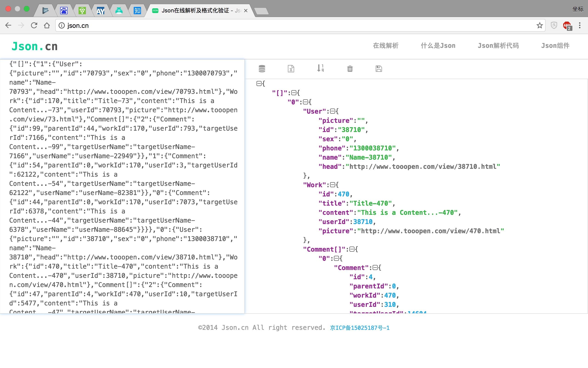Switch to the Zhihu 知 pinned tab
Viewport: 588px width, 368px height.
[137, 11]
